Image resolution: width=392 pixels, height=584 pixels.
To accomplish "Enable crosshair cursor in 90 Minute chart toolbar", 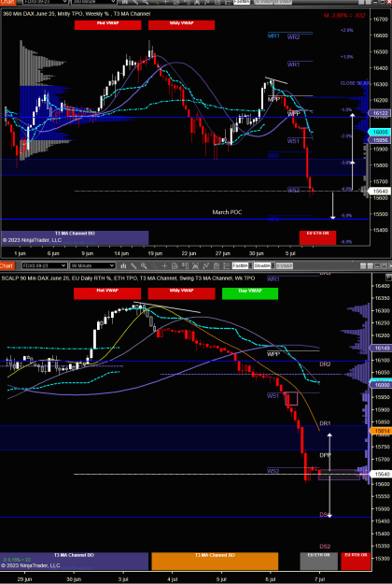I will 164,265.
